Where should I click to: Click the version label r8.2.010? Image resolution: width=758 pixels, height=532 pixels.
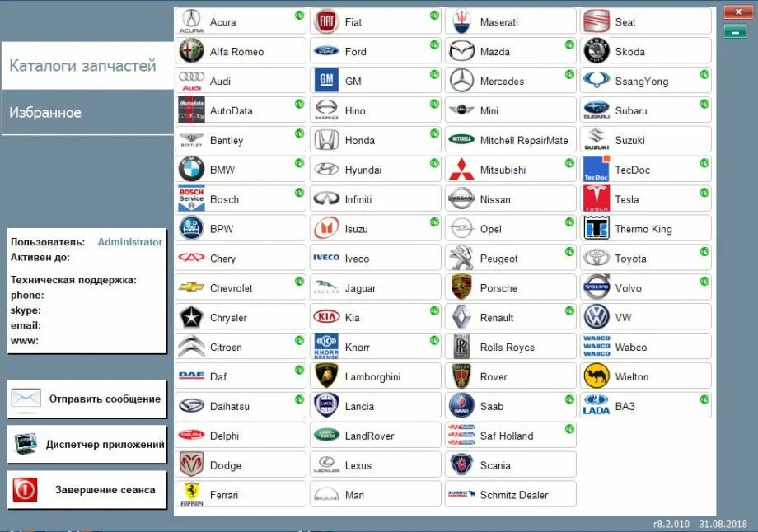671,524
